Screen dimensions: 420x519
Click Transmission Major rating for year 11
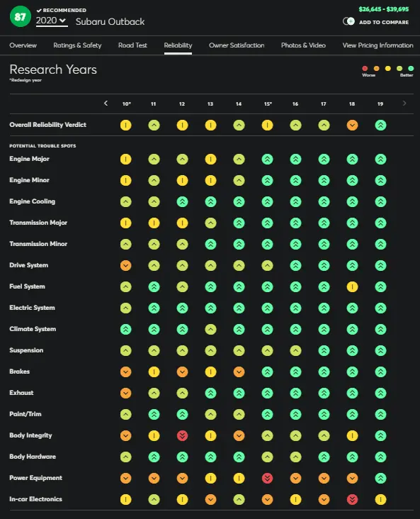pyautogui.click(x=154, y=223)
